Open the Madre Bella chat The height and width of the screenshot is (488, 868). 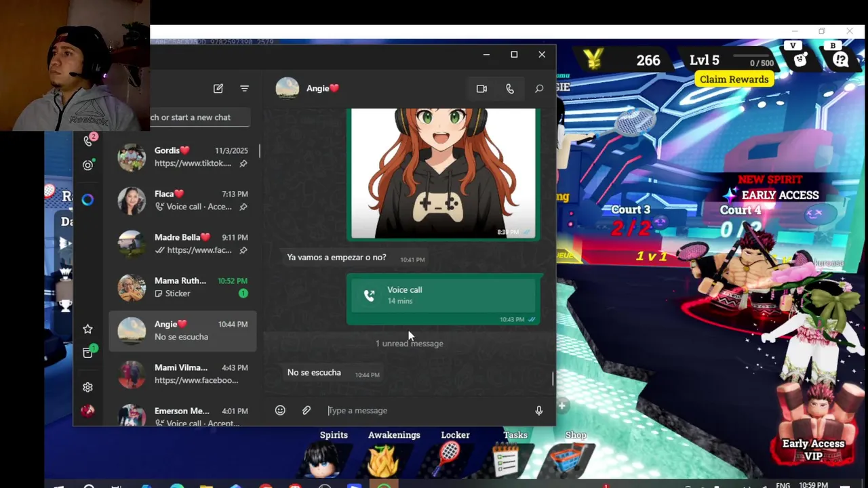[x=182, y=243]
